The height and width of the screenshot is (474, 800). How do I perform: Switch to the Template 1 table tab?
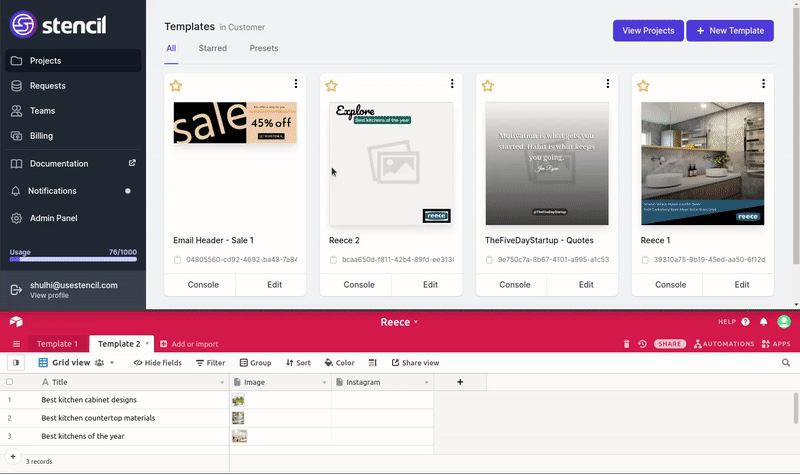click(57, 344)
